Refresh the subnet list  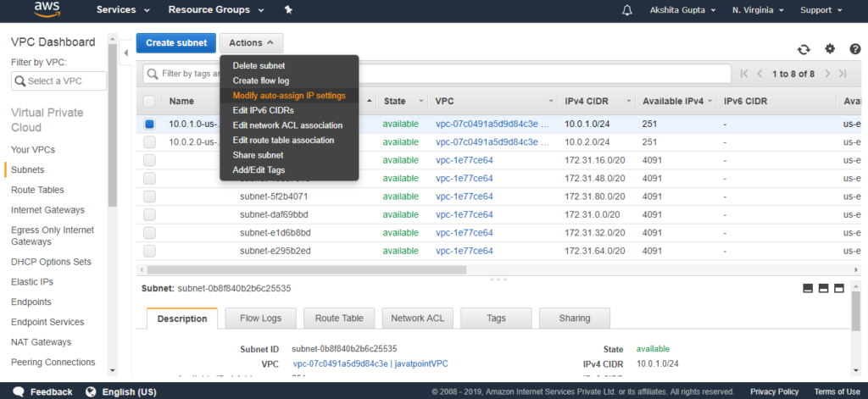(x=804, y=49)
